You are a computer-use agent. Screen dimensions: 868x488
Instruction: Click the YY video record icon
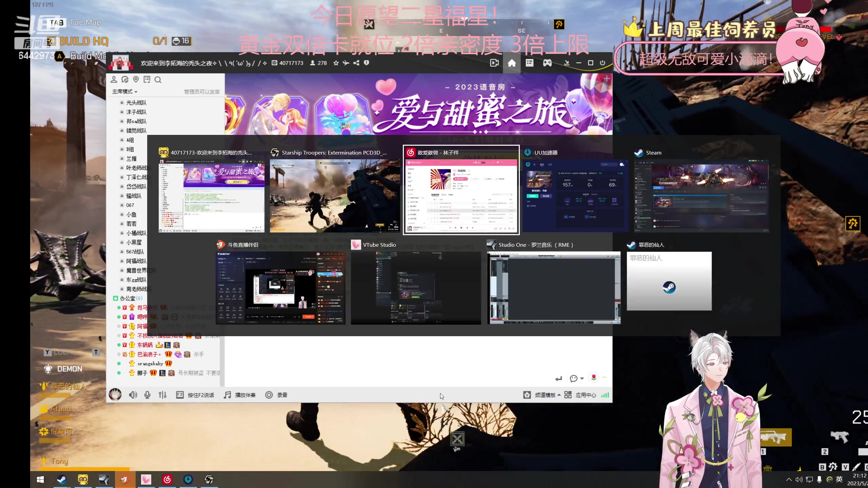click(x=494, y=63)
